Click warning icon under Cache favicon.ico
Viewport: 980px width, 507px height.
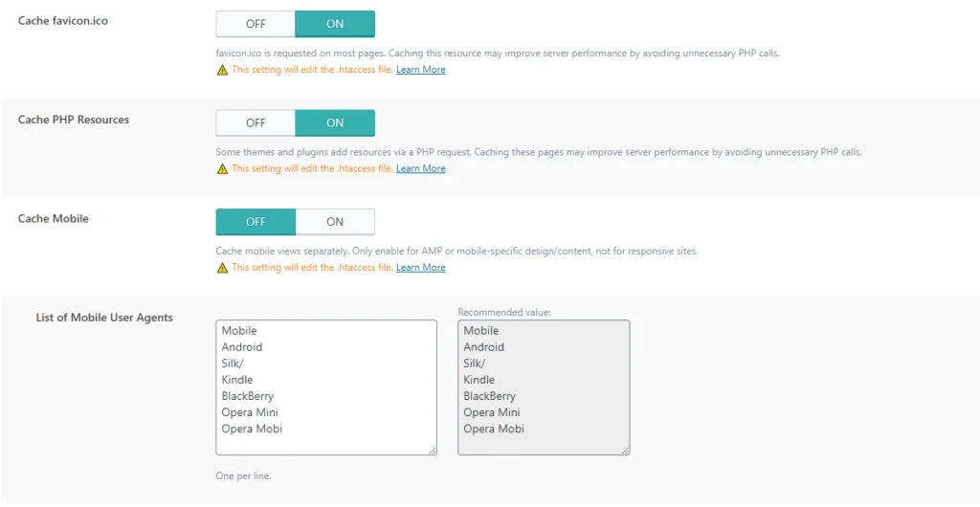click(222, 70)
